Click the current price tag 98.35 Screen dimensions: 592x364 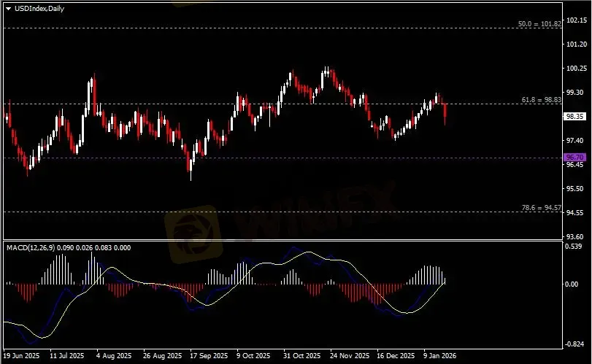pos(574,117)
